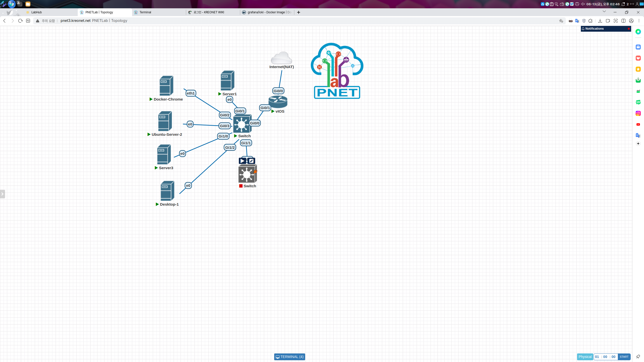This screenshot has width=644, height=362.
Task: Click the Gi1/2 interface label
Action: [230, 148]
